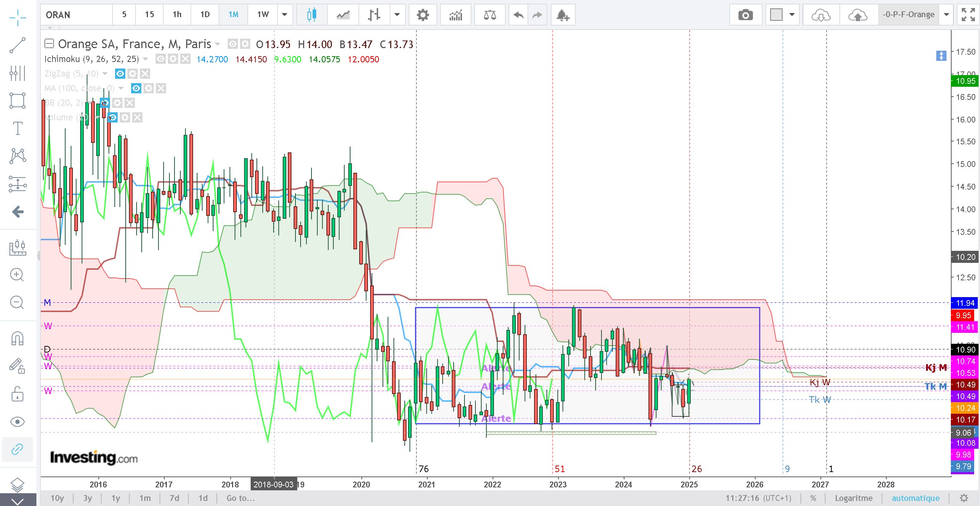
Task: Click the undo arrow
Action: coord(518,15)
